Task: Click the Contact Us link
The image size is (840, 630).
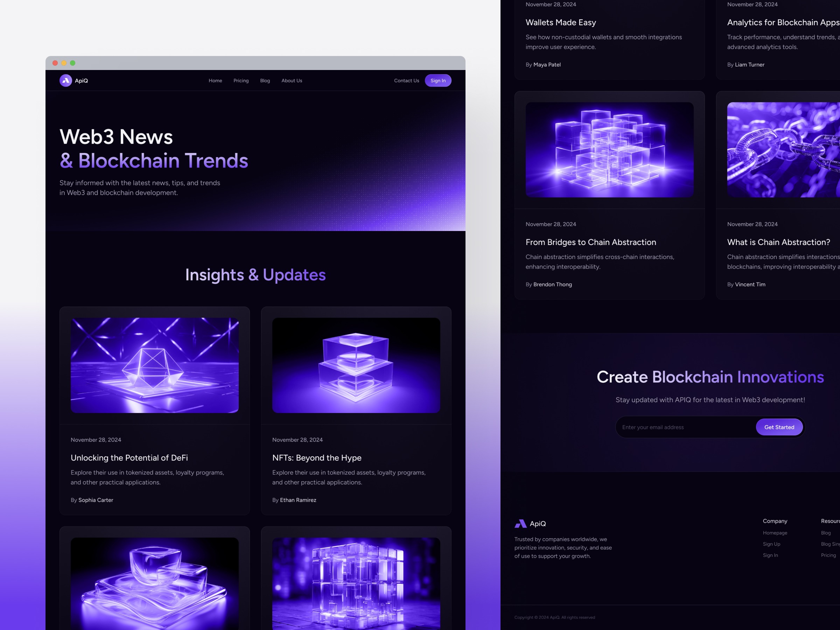Action: 406,80
